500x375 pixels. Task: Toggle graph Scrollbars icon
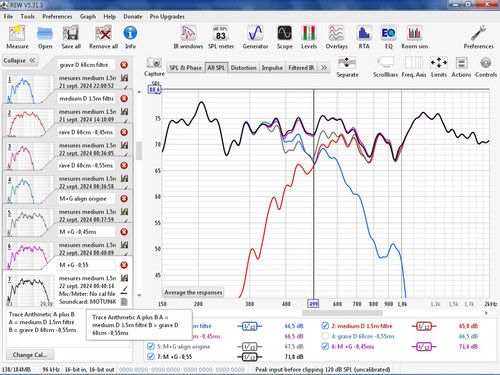pos(385,67)
